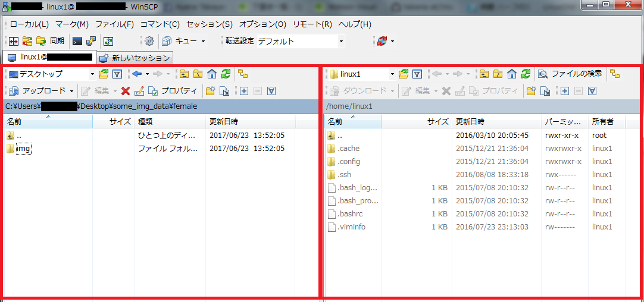
Task: Open ローカル(L) menu
Action: click(x=29, y=24)
